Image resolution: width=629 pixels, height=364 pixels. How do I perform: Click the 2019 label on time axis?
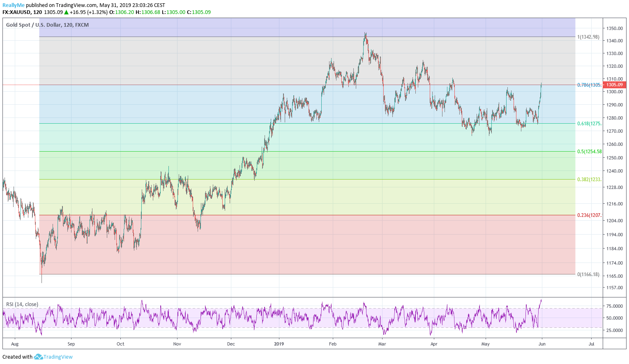[x=279, y=344]
